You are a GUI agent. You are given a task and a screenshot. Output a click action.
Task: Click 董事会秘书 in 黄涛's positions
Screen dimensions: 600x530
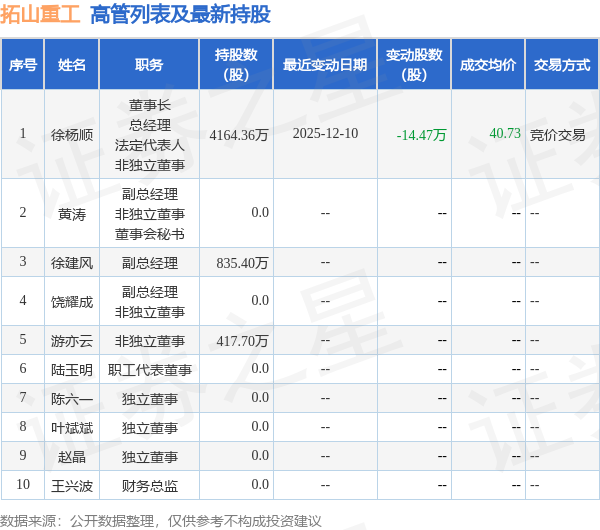click(149, 234)
